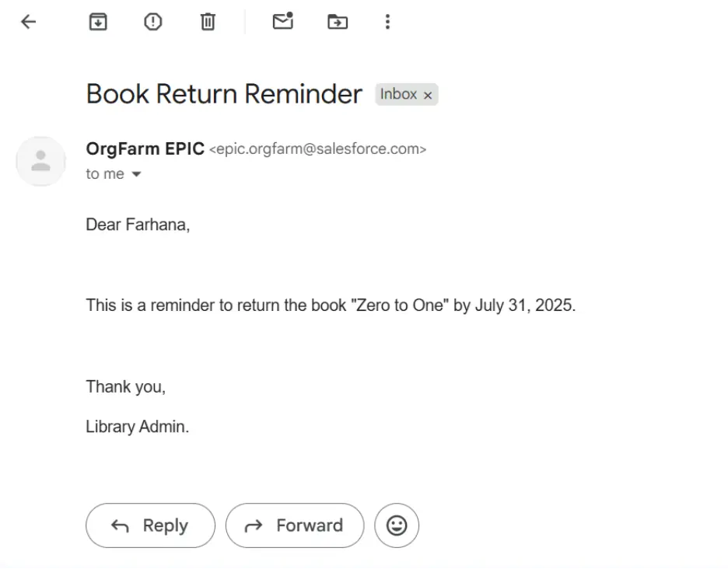Viewport: 728px width, 569px height.
Task: Mark the email as unread
Action: (x=282, y=22)
